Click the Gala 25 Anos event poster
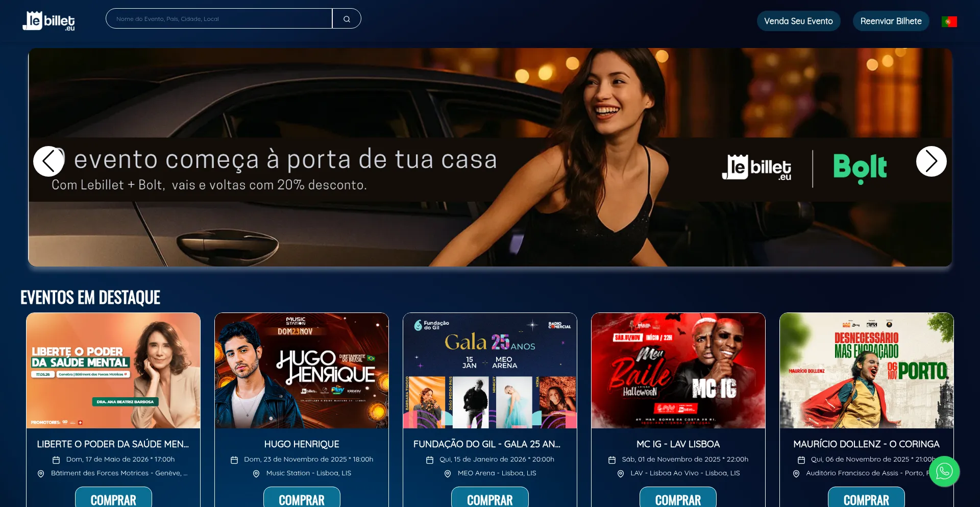The height and width of the screenshot is (507, 980). click(490, 371)
